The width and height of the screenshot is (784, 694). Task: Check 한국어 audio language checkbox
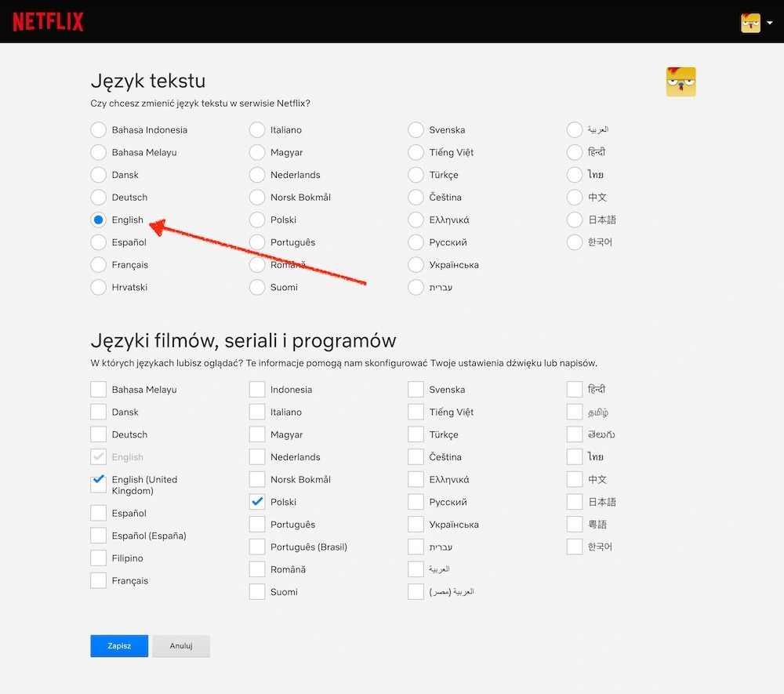click(575, 547)
